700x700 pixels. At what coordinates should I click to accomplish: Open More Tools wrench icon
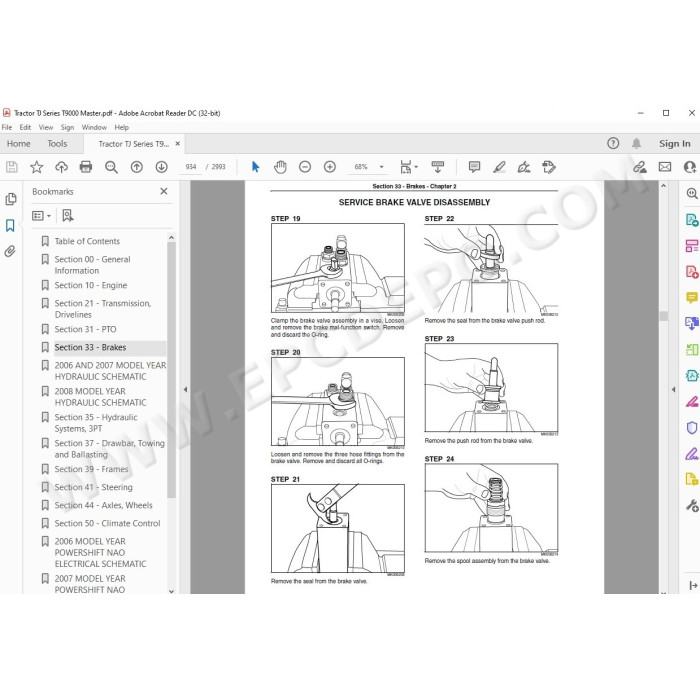(692, 506)
